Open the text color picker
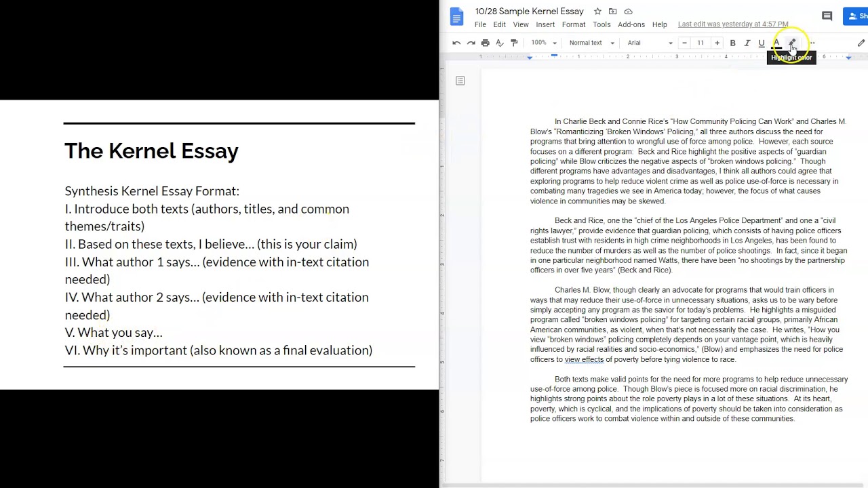 coord(776,43)
